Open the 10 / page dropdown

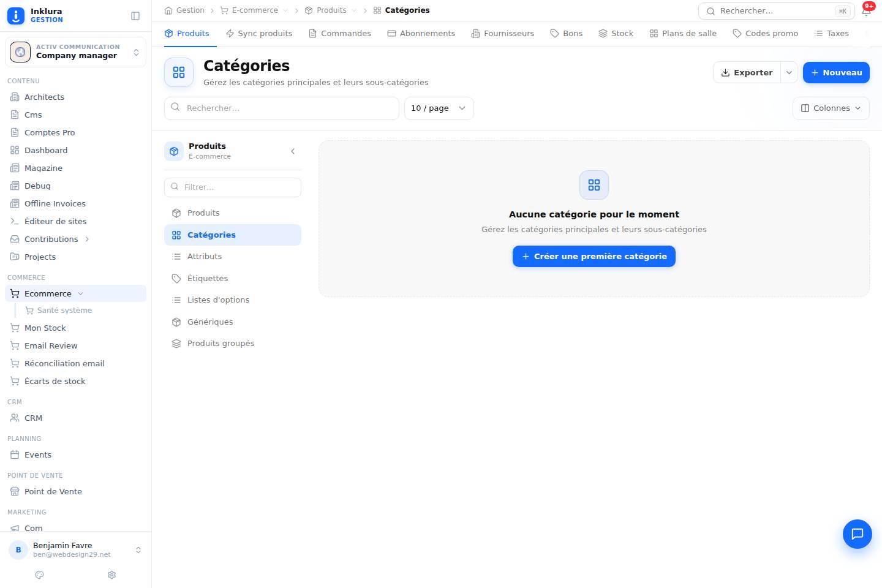click(439, 108)
